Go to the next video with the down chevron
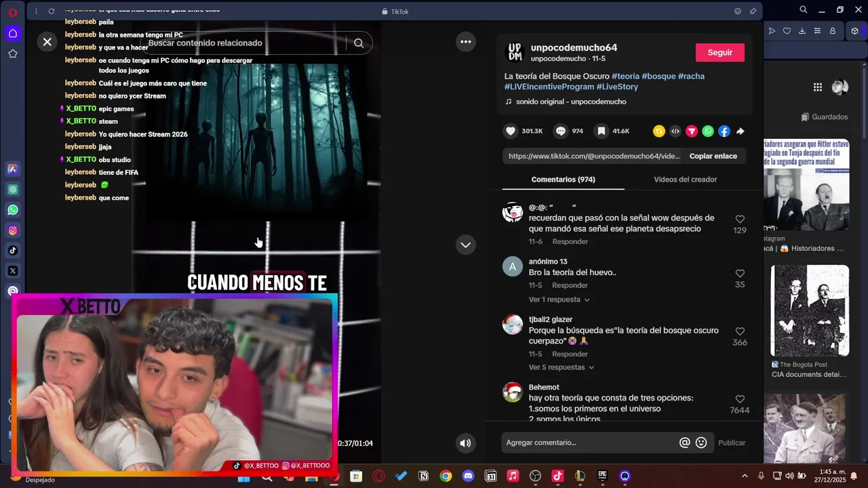The width and height of the screenshot is (868, 488). pyautogui.click(x=466, y=245)
